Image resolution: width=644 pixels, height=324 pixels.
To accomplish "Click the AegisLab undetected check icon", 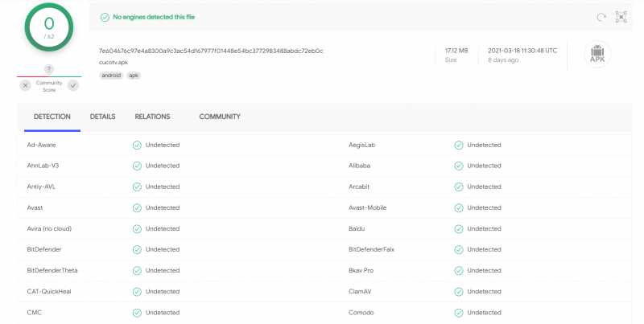I will pos(458,146).
